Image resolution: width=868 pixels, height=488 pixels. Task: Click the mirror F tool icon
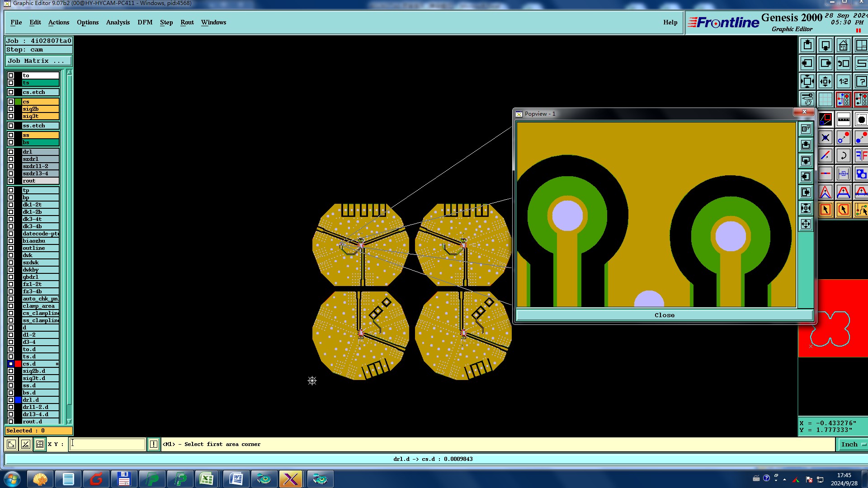[x=861, y=156]
